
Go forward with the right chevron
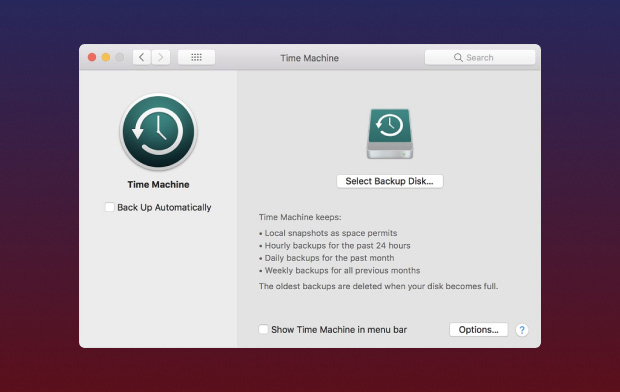point(161,57)
